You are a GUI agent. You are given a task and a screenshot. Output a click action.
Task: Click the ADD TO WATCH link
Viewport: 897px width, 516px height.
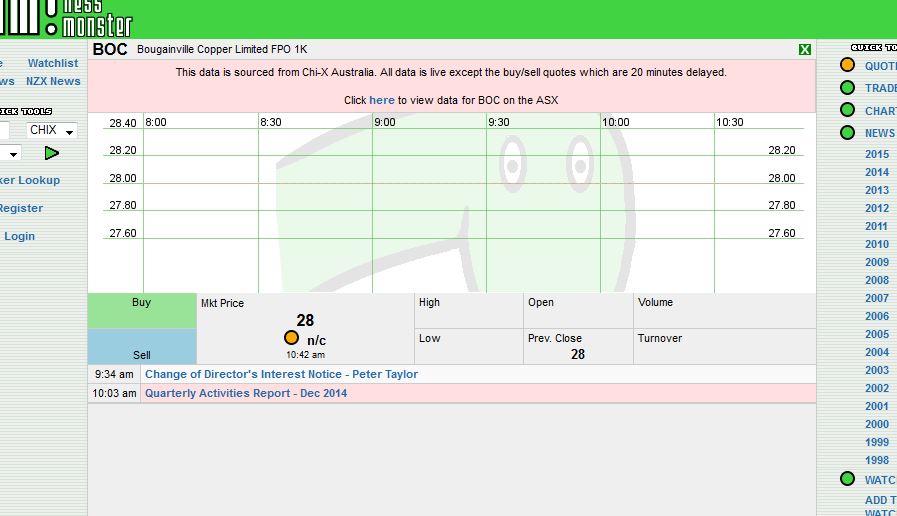click(880, 506)
